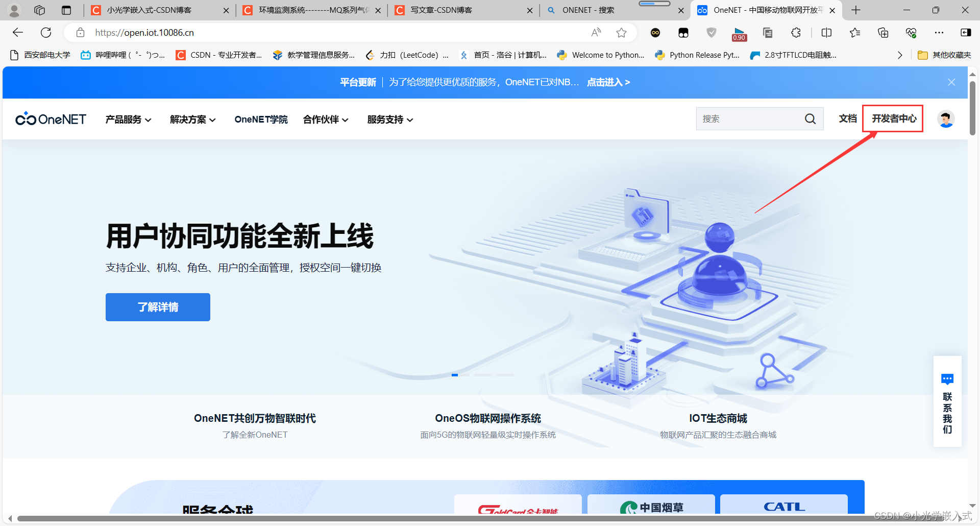Open the 文档 link

coord(848,119)
